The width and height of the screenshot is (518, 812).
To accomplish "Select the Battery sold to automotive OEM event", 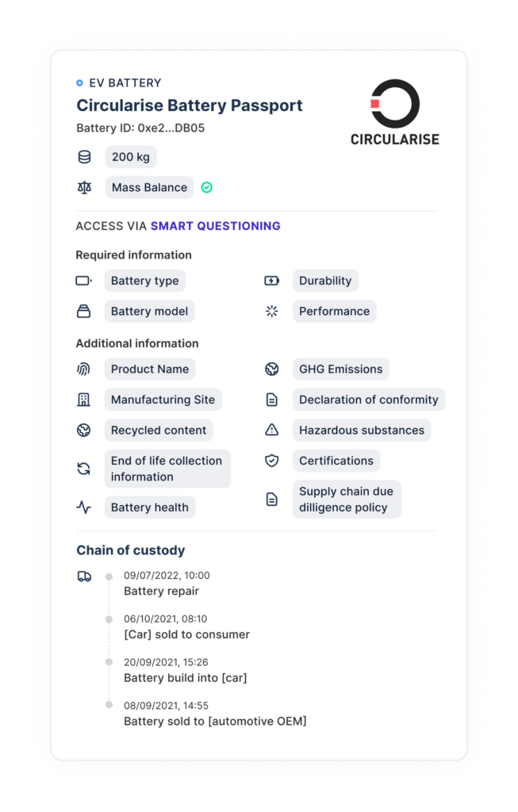I will point(215,721).
